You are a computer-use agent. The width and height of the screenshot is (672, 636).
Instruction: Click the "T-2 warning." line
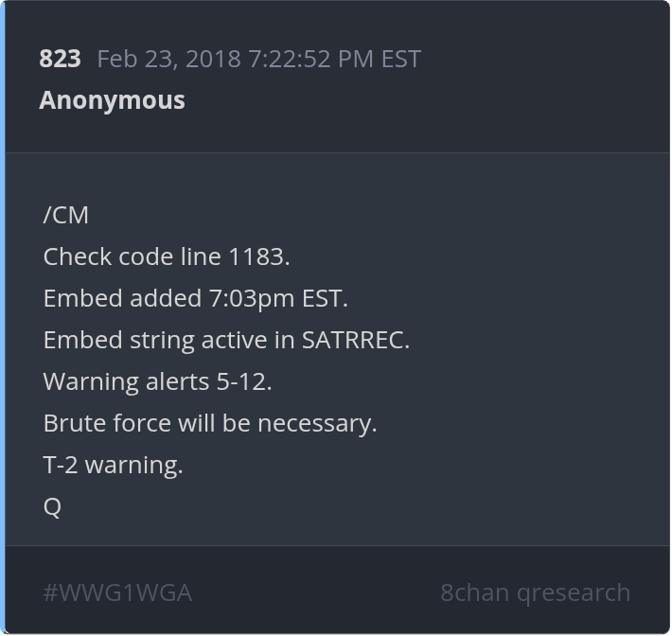[x=113, y=465]
